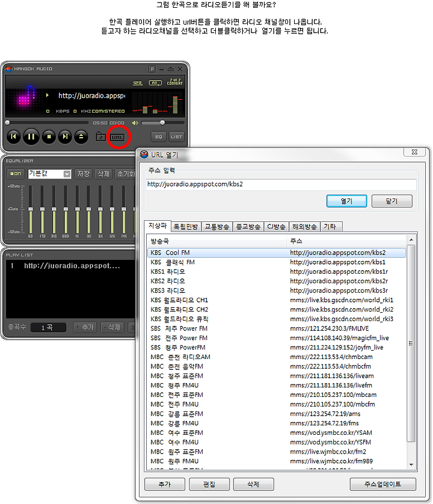This screenshot has height=504, width=433.
Task: Switch to the 해외방송 tab
Action: 304,227
